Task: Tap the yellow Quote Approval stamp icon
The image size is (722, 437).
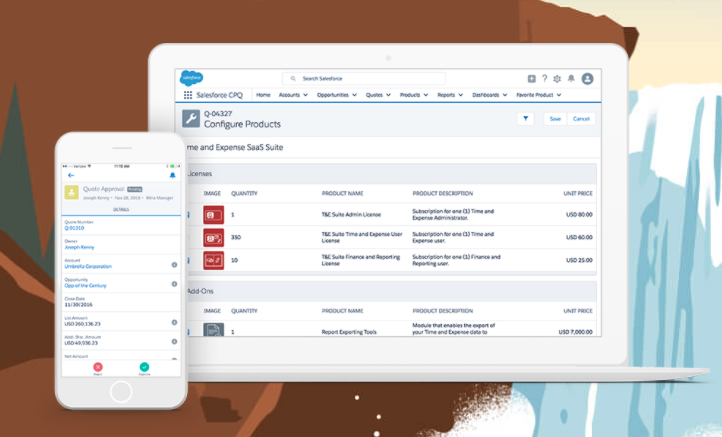Action: (71, 192)
